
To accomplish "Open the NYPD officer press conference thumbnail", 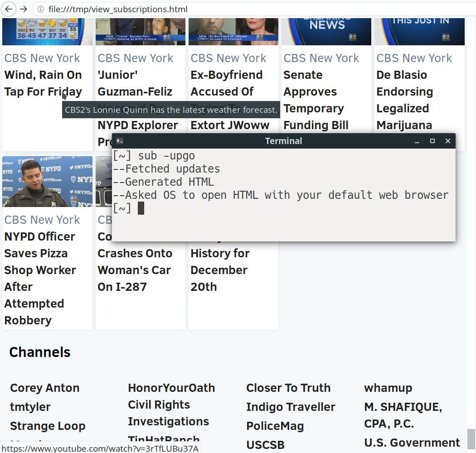I will (47, 182).
